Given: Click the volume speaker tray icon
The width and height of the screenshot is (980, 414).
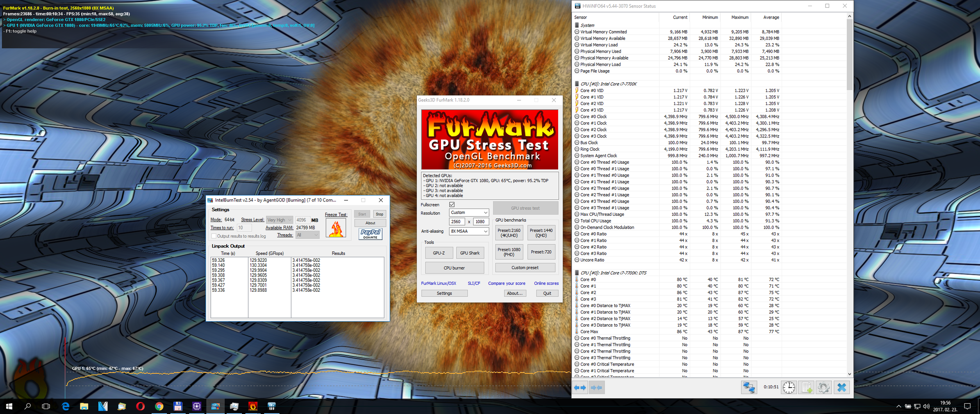Looking at the screenshot, I should (926, 406).
